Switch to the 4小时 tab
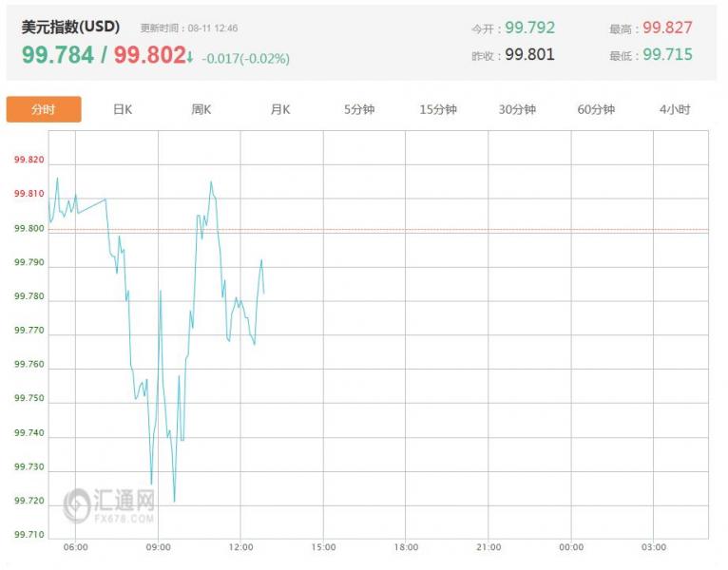The height and width of the screenshot is (570, 728). [675, 109]
